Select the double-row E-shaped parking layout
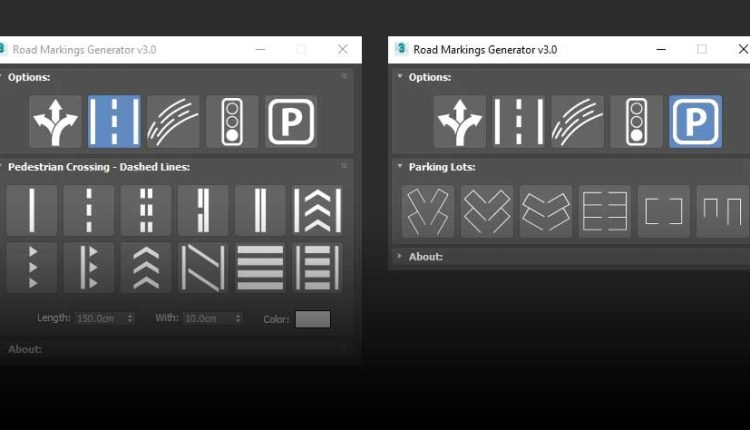 [604, 211]
